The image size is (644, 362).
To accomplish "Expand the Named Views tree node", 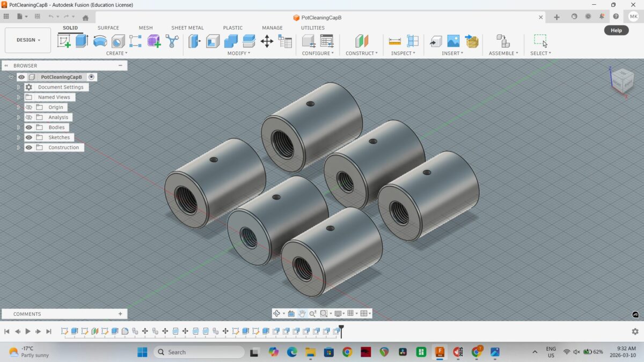I will tap(18, 98).
